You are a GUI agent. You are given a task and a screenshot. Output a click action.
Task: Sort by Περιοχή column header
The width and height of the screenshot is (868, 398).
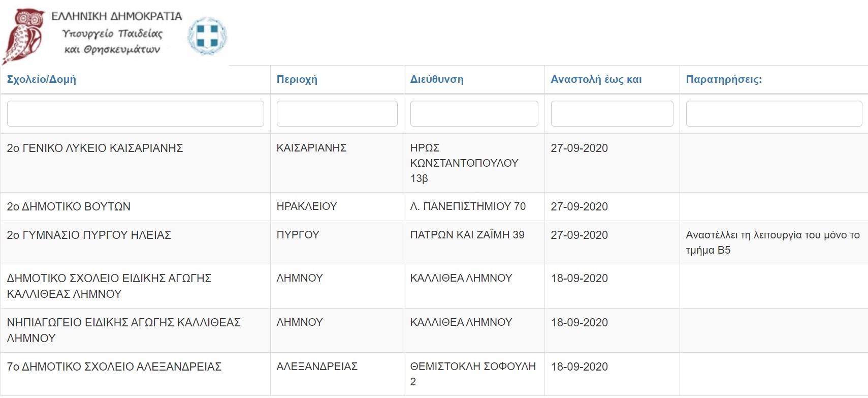pyautogui.click(x=297, y=79)
